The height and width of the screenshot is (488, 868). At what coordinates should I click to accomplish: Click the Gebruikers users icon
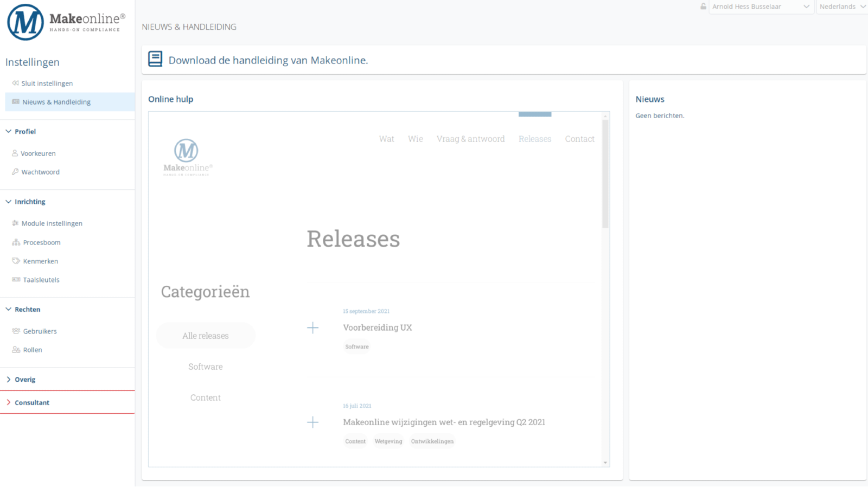pyautogui.click(x=16, y=331)
